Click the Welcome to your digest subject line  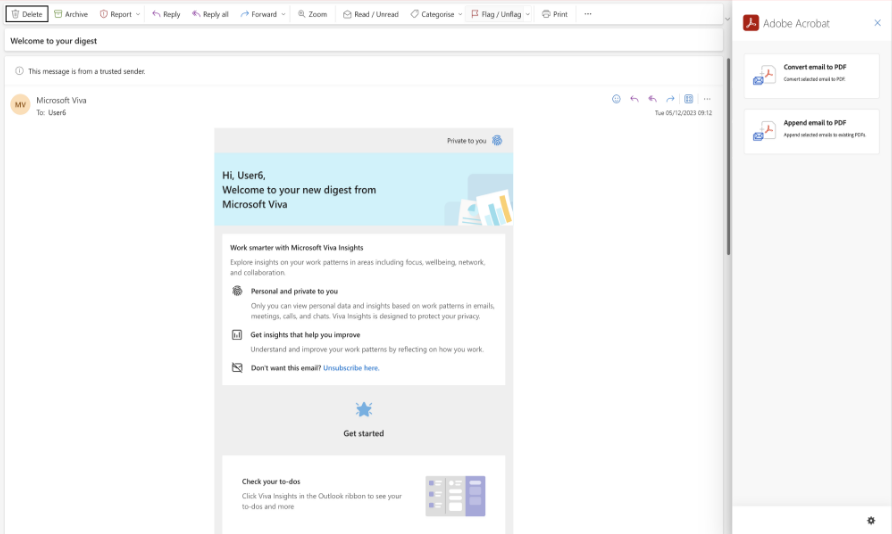[x=53, y=41]
